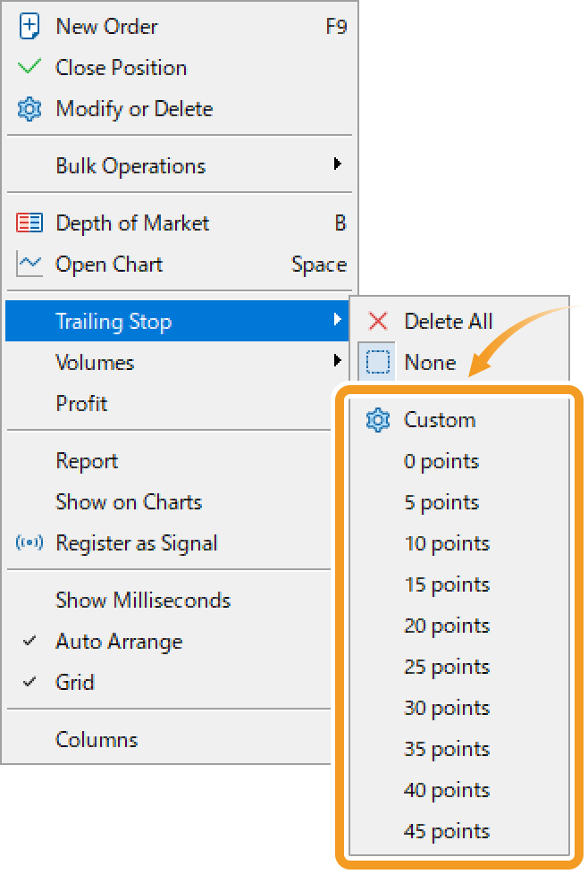Open the Columns settings

(97, 739)
